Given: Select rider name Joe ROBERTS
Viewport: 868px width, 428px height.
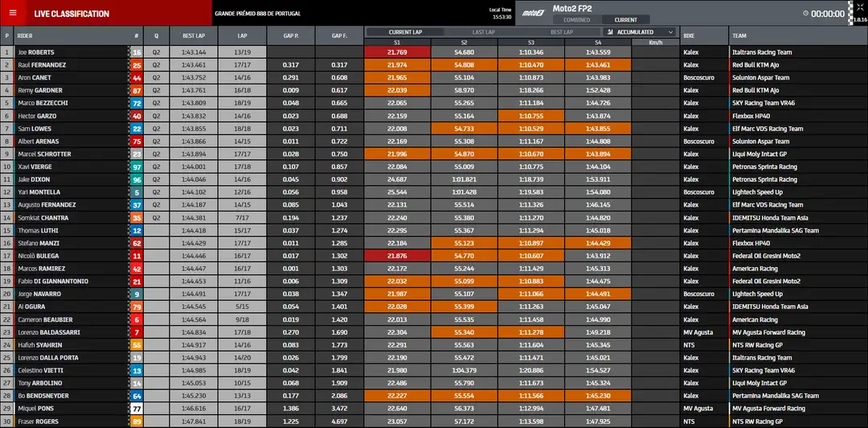Looking at the screenshot, I should click(x=36, y=52).
